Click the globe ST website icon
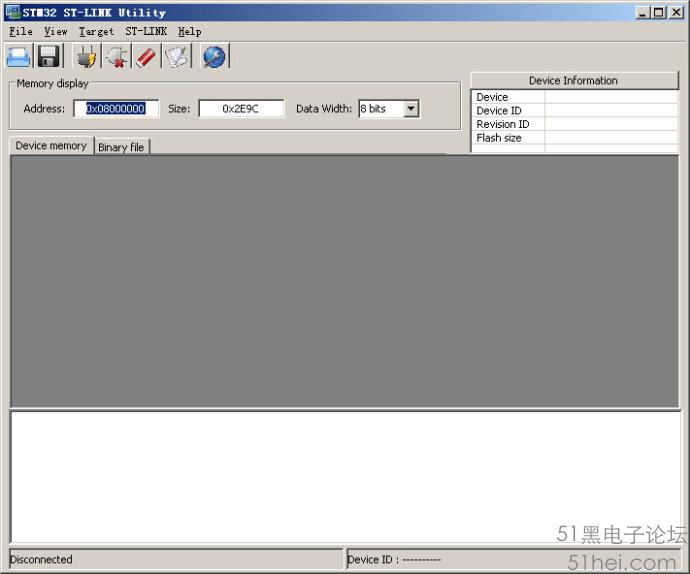 coord(214,56)
